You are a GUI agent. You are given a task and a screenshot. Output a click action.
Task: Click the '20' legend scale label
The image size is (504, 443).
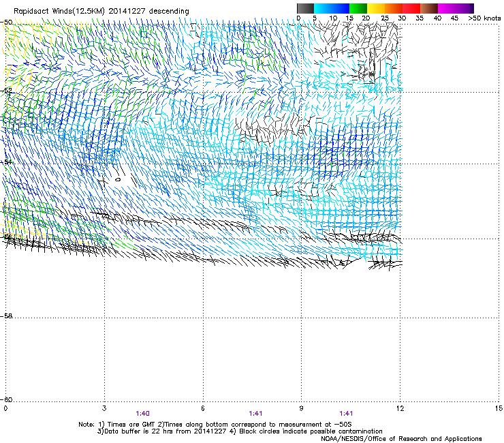point(366,18)
